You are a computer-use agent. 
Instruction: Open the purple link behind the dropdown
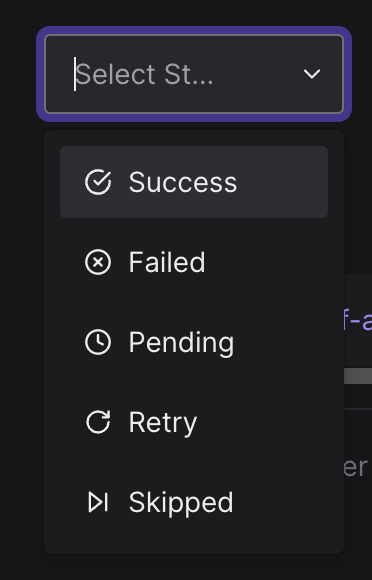pyautogui.click(x=358, y=321)
